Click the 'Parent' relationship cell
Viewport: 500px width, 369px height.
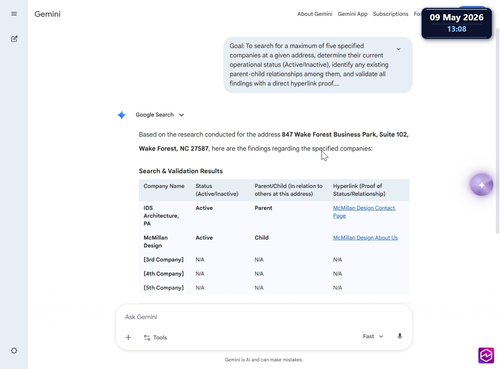tap(263, 208)
